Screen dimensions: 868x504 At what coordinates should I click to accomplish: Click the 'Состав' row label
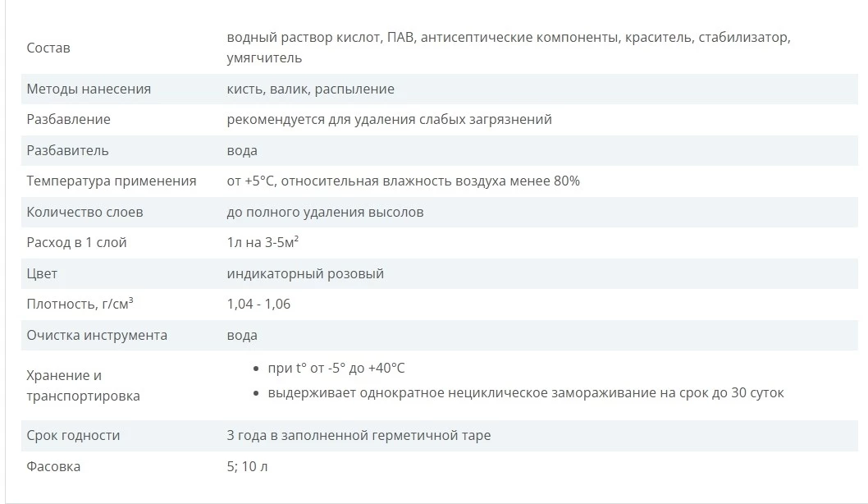(48, 48)
